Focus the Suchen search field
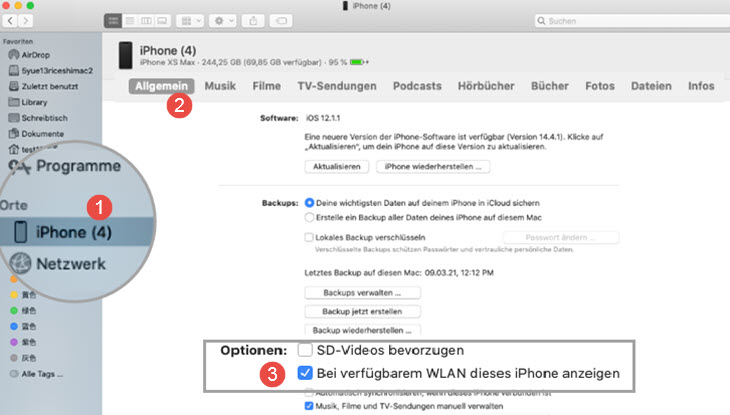The height and width of the screenshot is (415, 730). click(632, 21)
